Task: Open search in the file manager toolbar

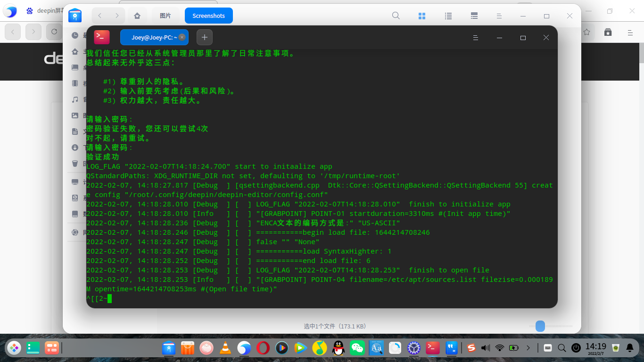Action: 396,16
